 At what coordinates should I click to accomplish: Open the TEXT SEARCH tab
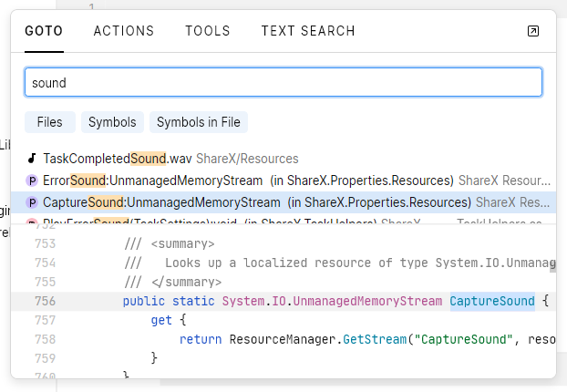point(308,31)
